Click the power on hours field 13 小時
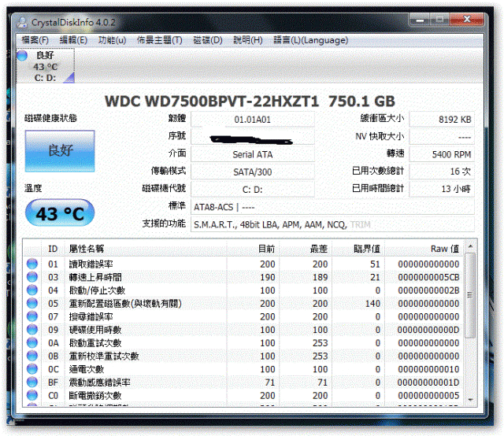This screenshot has width=504, height=436. 442,189
